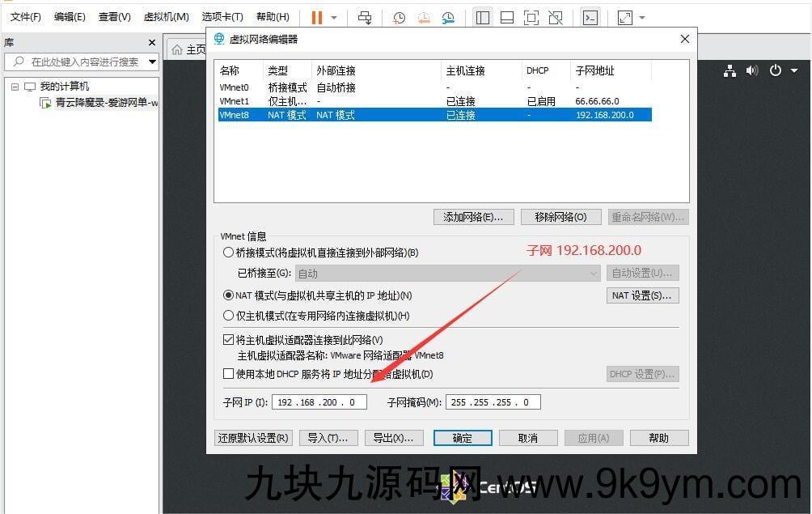Expand the library search dropdown arrow
The width and height of the screenshot is (812, 514).
point(152,62)
